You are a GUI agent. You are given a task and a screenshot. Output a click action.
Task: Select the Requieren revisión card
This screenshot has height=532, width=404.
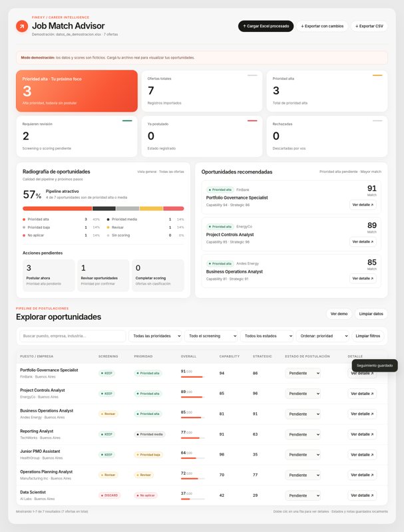tap(77, 136)
